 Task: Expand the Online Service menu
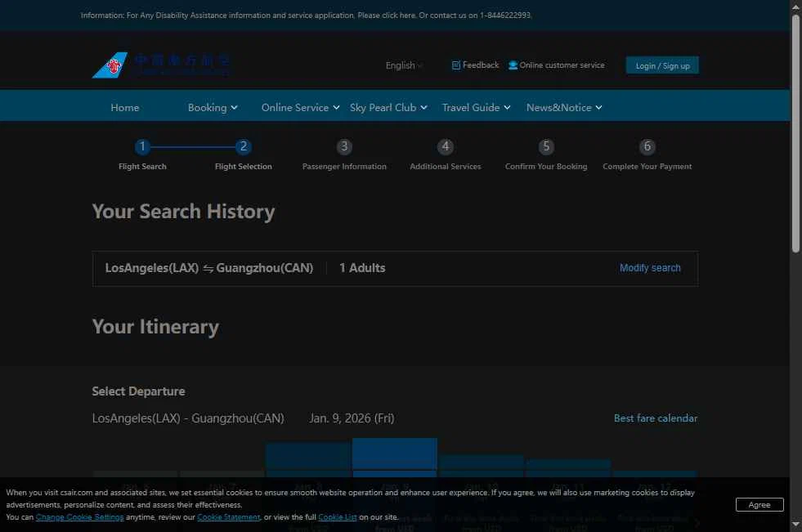pyautogui.click(x=300, y=107)
